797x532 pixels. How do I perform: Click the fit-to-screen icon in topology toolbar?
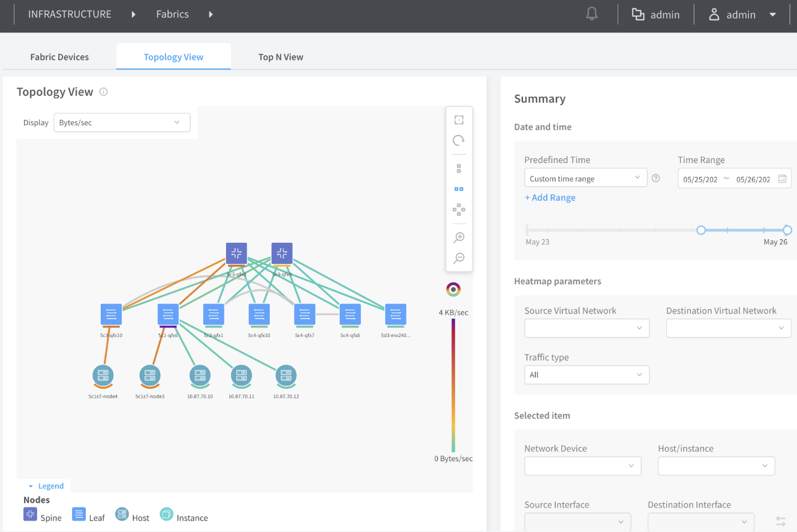coord(459,120)
